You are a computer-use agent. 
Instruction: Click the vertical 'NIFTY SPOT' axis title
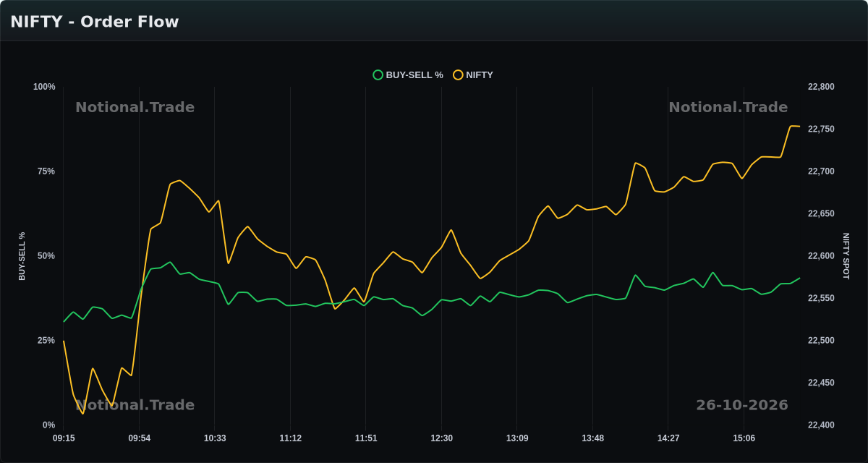846,256
